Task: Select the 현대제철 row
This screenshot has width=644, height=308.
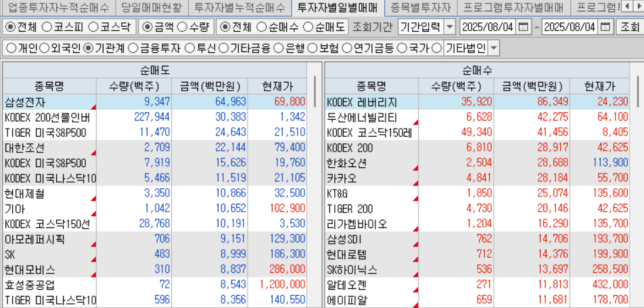Action: [x=154, y=194]
